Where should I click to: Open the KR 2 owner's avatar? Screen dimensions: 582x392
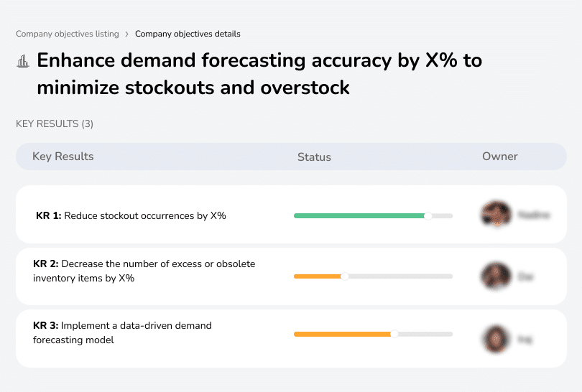click(x=496, y=276)
